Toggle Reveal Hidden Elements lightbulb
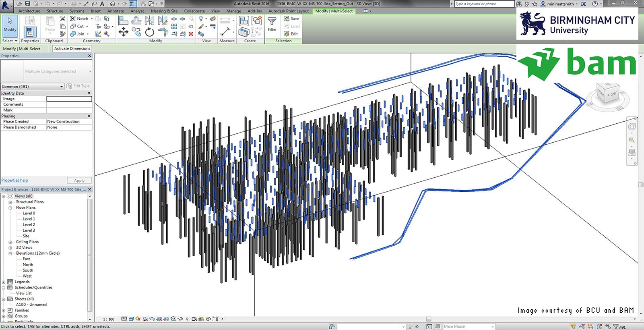This screenshot has width=644, height=330. point(187,319)
